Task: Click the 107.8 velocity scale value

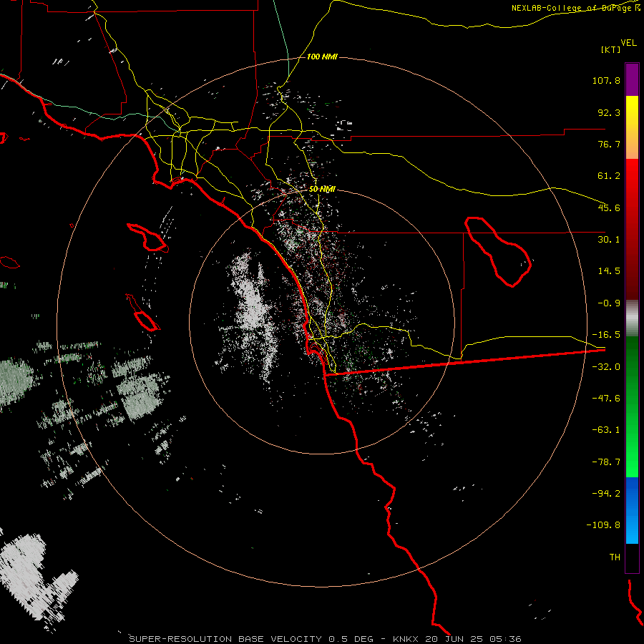Action: (606, 80)
